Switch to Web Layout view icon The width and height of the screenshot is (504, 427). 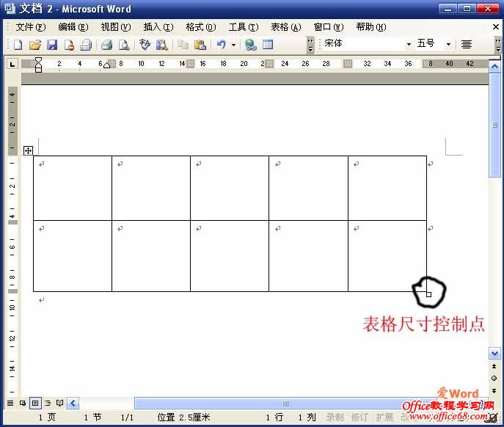pyautogui.click(x=23, y=403)
